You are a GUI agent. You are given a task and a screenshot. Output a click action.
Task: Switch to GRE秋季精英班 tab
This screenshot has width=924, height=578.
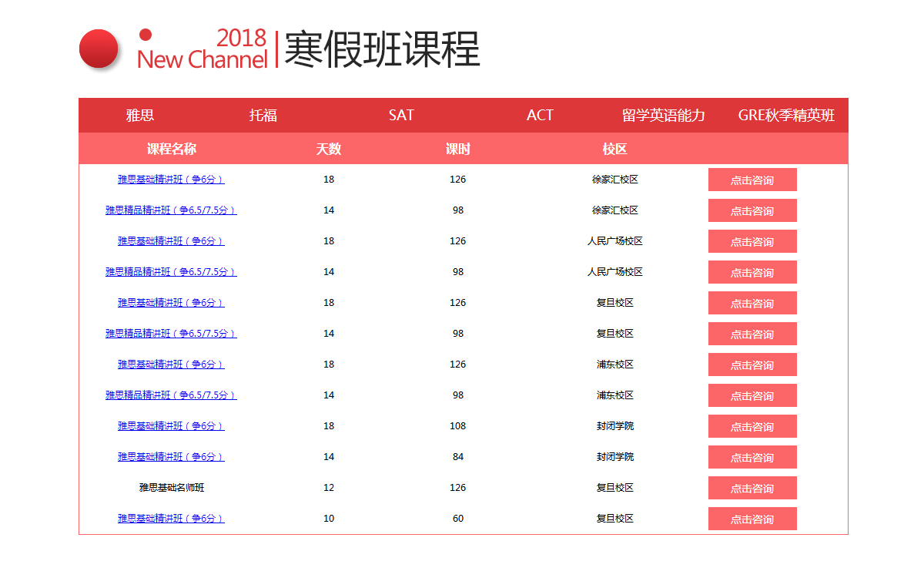tap(786, 116)
